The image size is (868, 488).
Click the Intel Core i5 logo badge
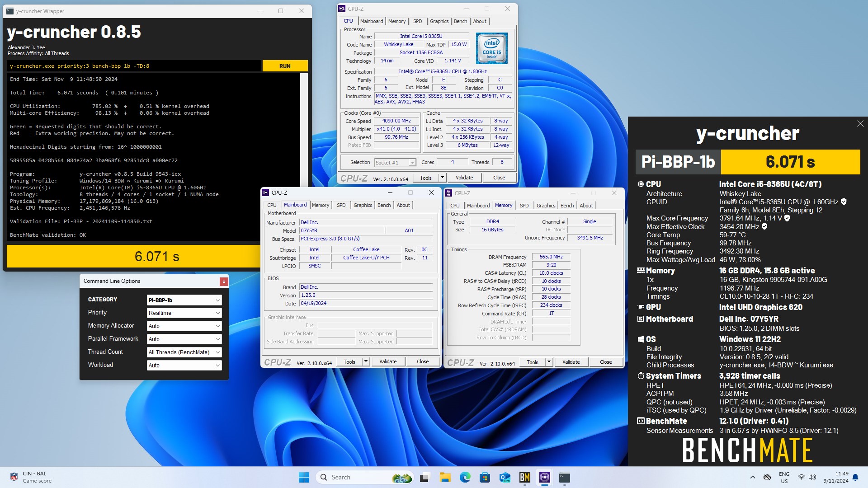[492, 48]
